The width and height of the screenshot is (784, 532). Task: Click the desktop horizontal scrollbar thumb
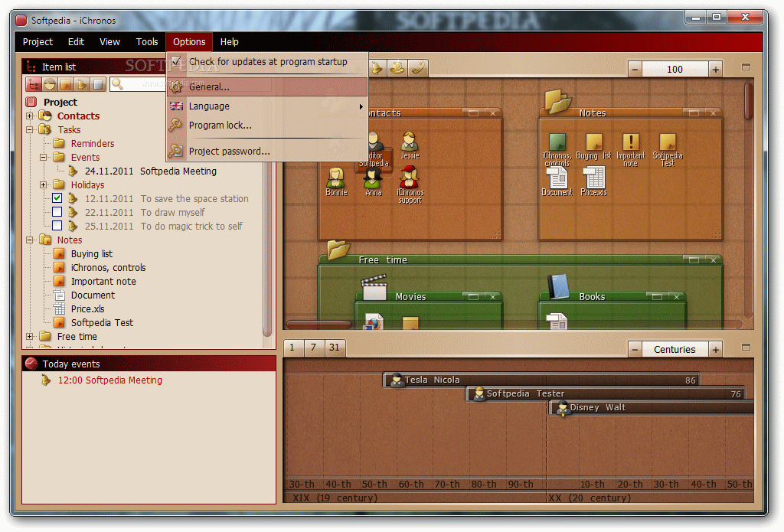pyautogui.click(x=319, y=324)
